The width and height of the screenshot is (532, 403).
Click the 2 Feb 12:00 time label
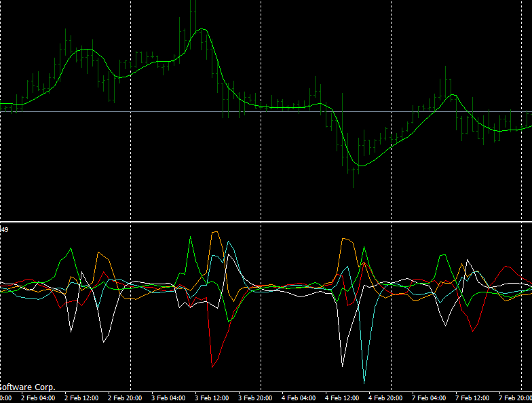click(x=81, y=398)
